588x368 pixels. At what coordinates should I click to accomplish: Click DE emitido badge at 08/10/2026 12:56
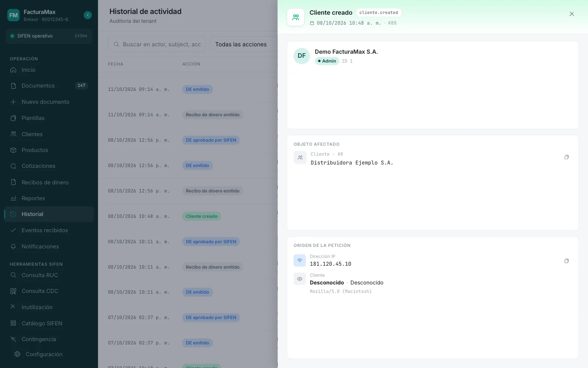point(197,166)
